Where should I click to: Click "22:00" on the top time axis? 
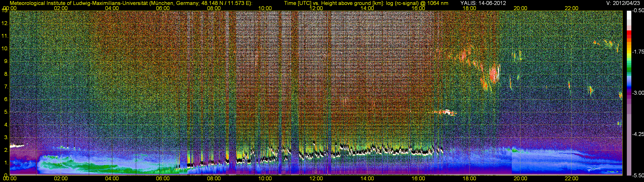click(x=571, y=8)
